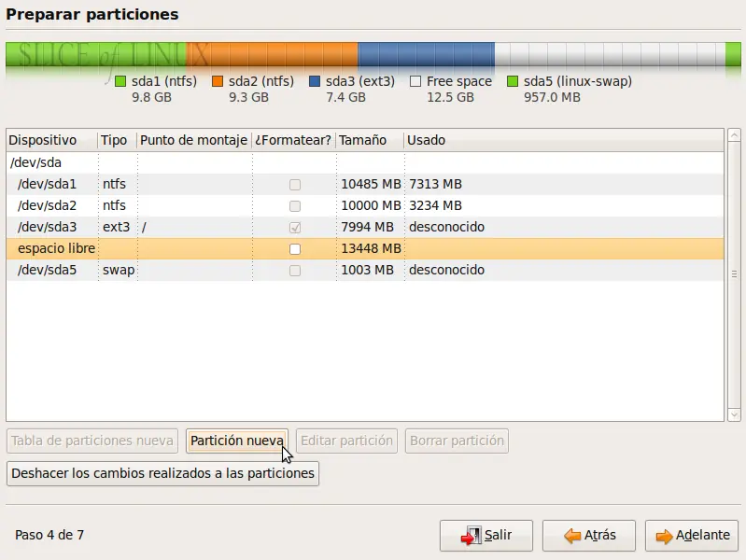Click the red exit door icon on Salir

[471, 536]
